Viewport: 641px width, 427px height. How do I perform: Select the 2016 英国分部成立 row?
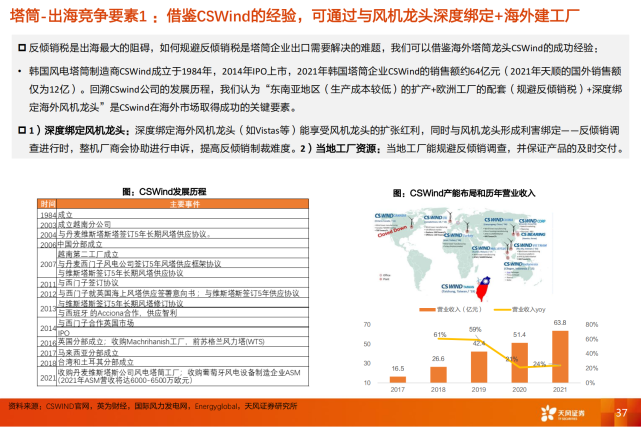[173, 342]
